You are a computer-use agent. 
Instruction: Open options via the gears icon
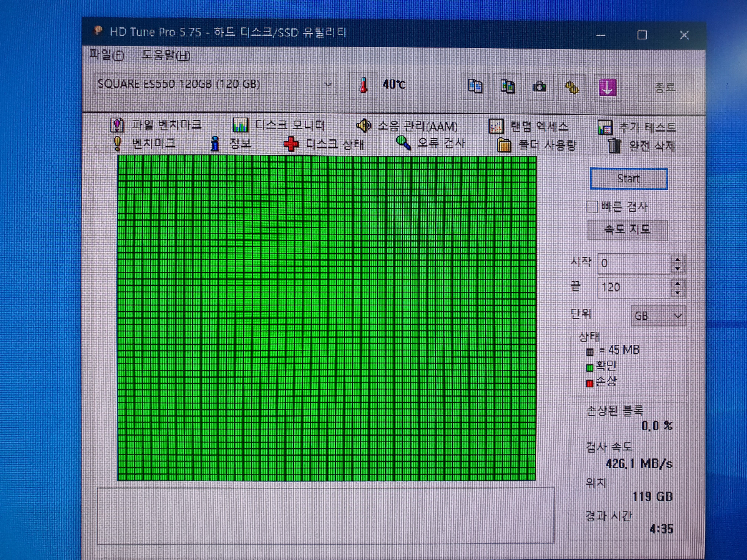571,87
